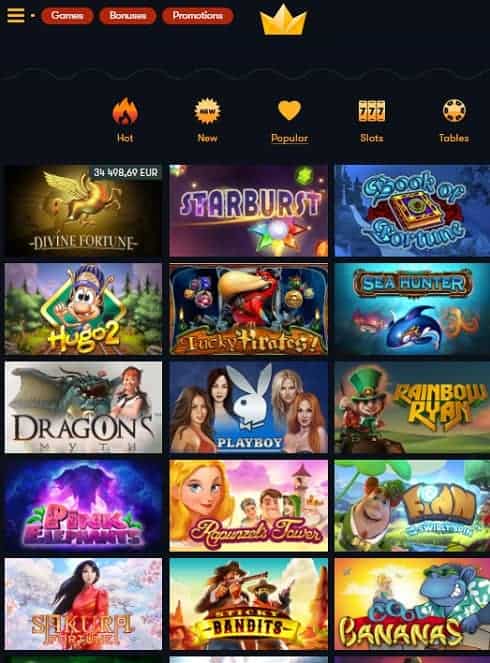Open Book of Fortune game
Viewport: 490px width, 663px height.
(x=412, y=211)
